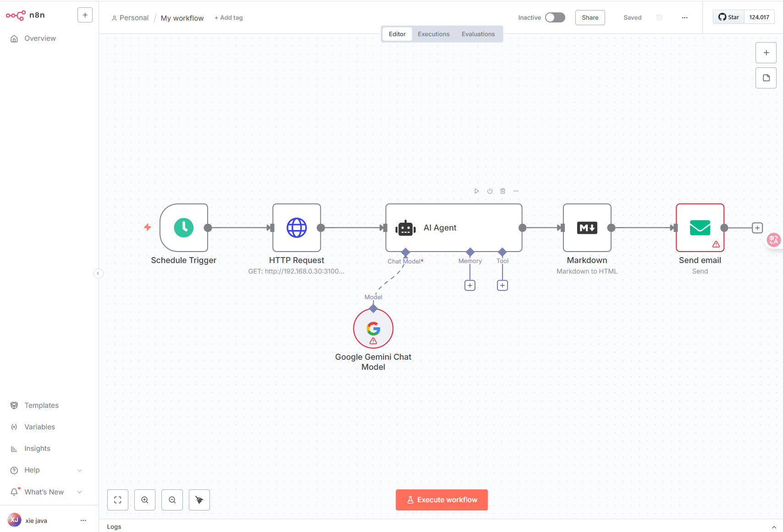This screenshot has width=783, height=532.
Task: Fit workflow to view
Action: click(118, 500)
